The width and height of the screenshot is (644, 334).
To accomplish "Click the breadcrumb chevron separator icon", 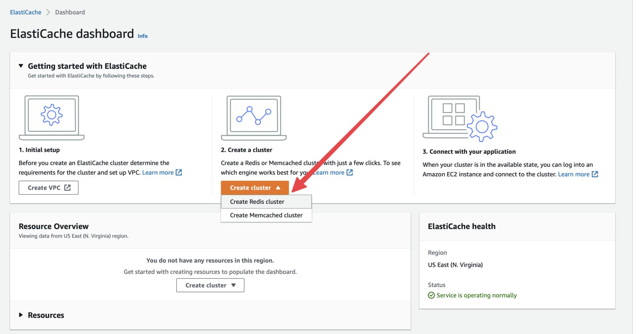I will 48,12.
